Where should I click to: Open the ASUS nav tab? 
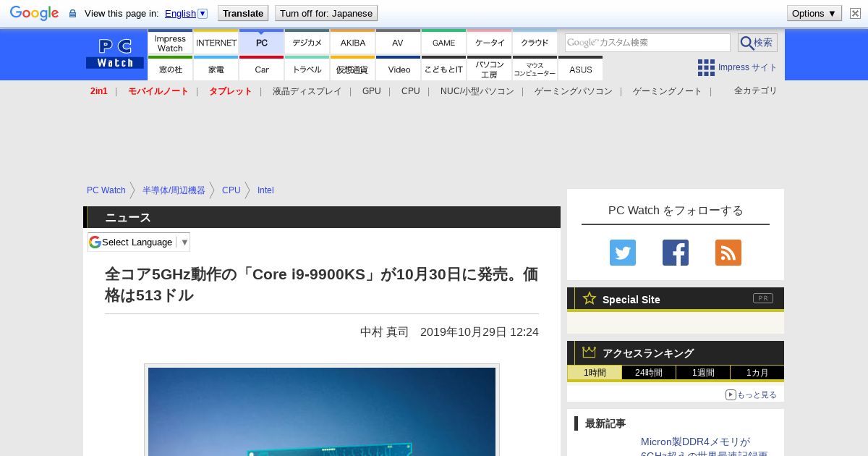click(580, 69)
